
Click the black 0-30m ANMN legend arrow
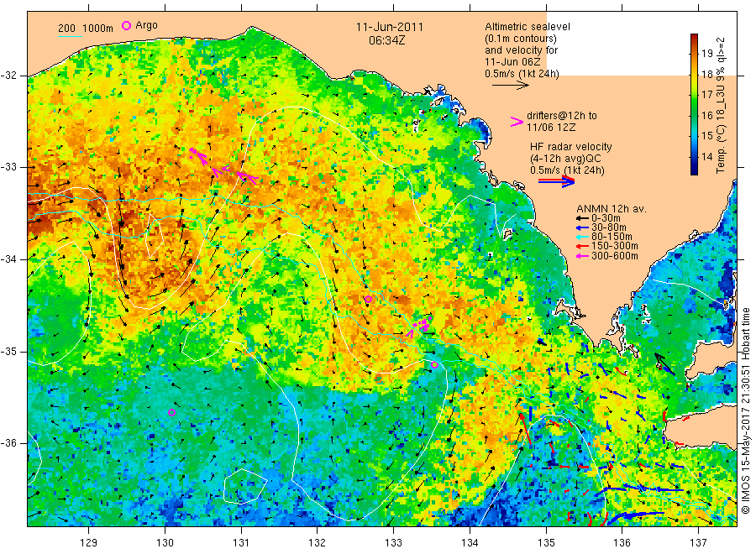[x=582, y=218]
